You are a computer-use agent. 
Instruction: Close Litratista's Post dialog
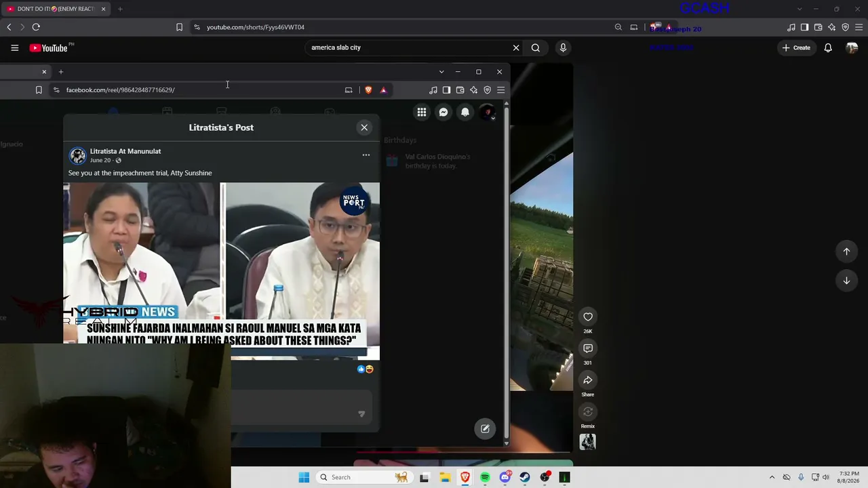point(364,127)
